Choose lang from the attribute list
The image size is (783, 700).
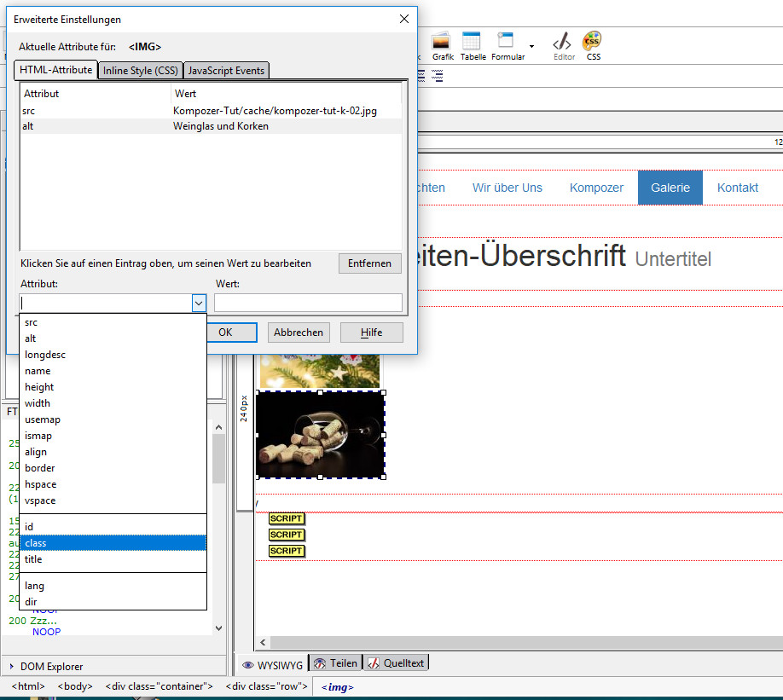tap(113, 586)
